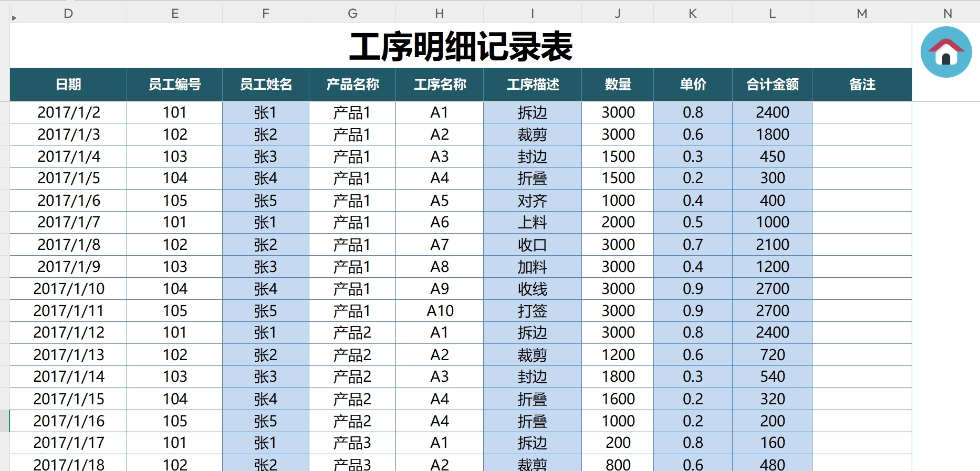Select empty 备注 cell for 2017/1/5

862,179
